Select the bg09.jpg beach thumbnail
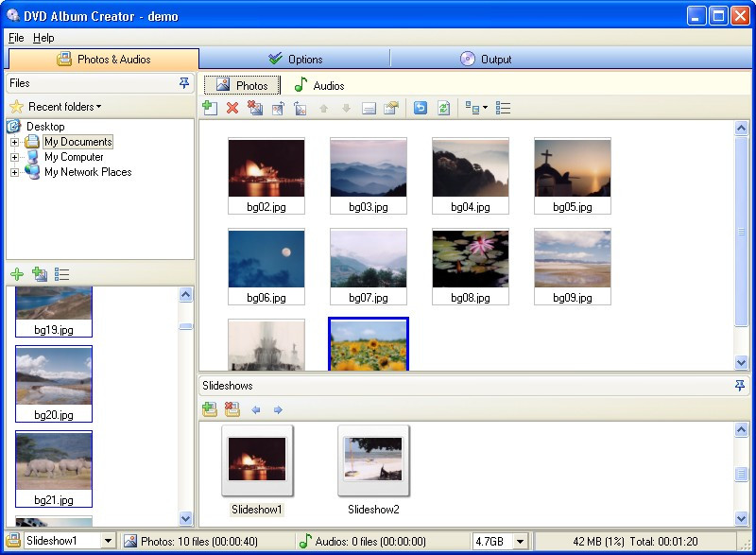756x555 pixels. (573, 267)
